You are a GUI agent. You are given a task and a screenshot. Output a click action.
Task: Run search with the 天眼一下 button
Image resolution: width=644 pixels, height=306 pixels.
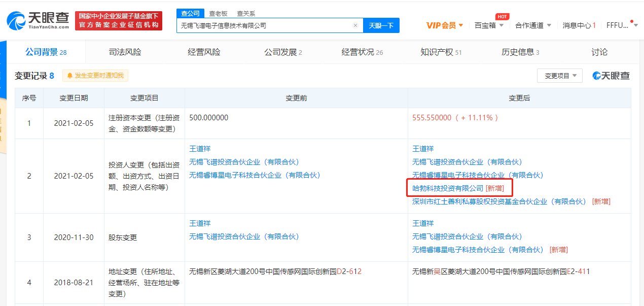coord(381,25)
